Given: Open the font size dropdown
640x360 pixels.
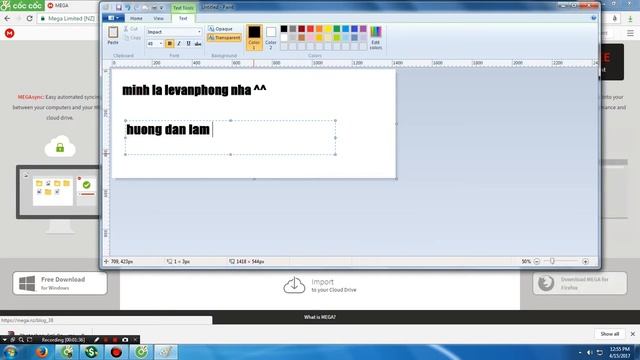Looking at the screenshot, I should [160, 43].
